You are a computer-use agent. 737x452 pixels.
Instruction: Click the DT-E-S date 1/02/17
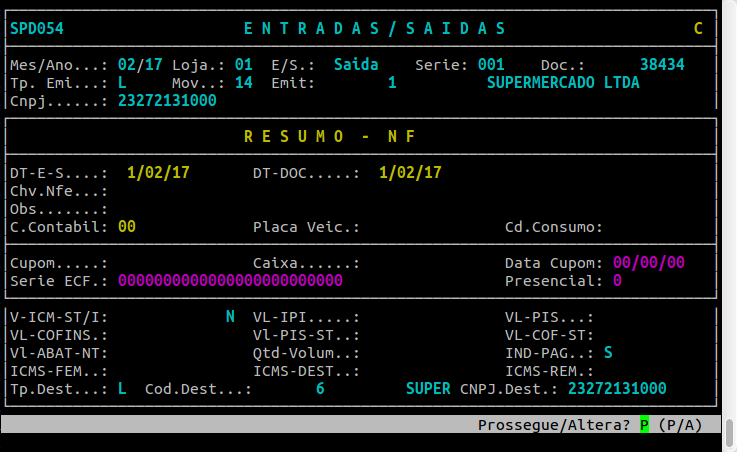tap(158, 173)
